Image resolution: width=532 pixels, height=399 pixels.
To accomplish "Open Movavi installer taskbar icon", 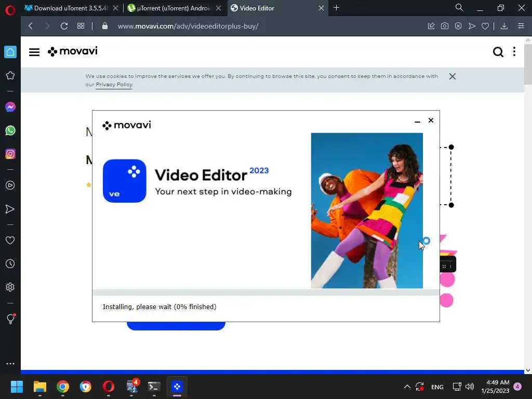I will (177, 387).
